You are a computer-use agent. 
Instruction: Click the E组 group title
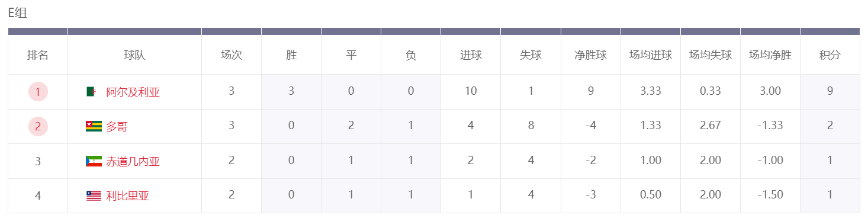17,13
